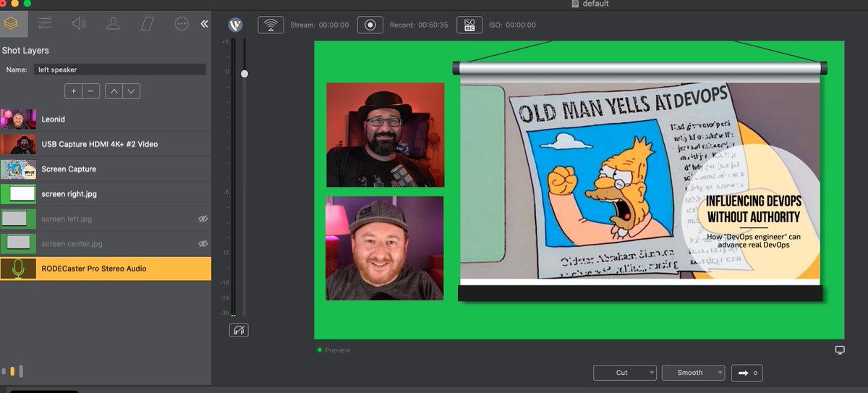Toggle headphone monitoring icon

(239, 330)
